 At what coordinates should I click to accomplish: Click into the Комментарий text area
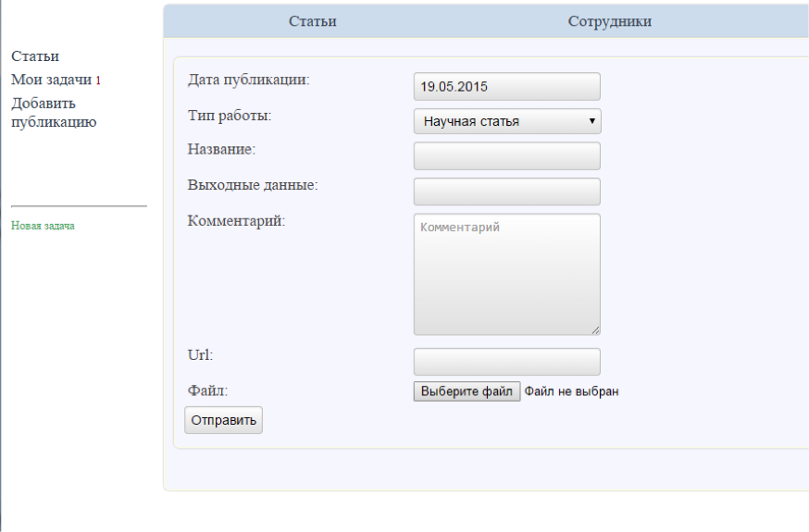click(x=506, y=274)
